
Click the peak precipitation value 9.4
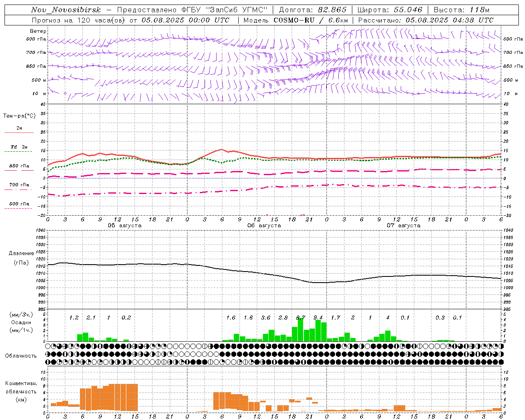(318, 318)
